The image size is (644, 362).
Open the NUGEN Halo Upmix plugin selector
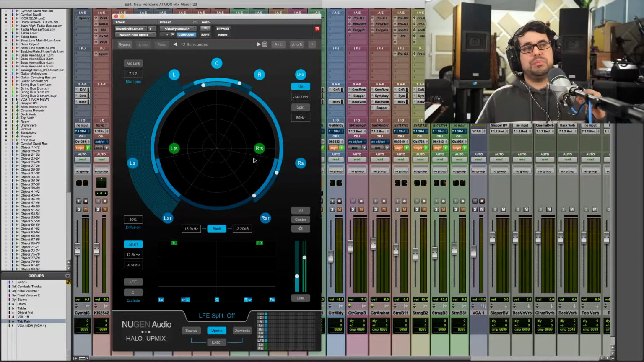click(135, 35)
